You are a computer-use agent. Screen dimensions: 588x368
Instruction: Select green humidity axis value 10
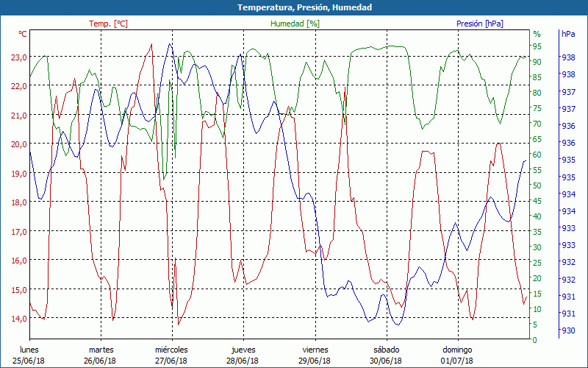point(537,309)
